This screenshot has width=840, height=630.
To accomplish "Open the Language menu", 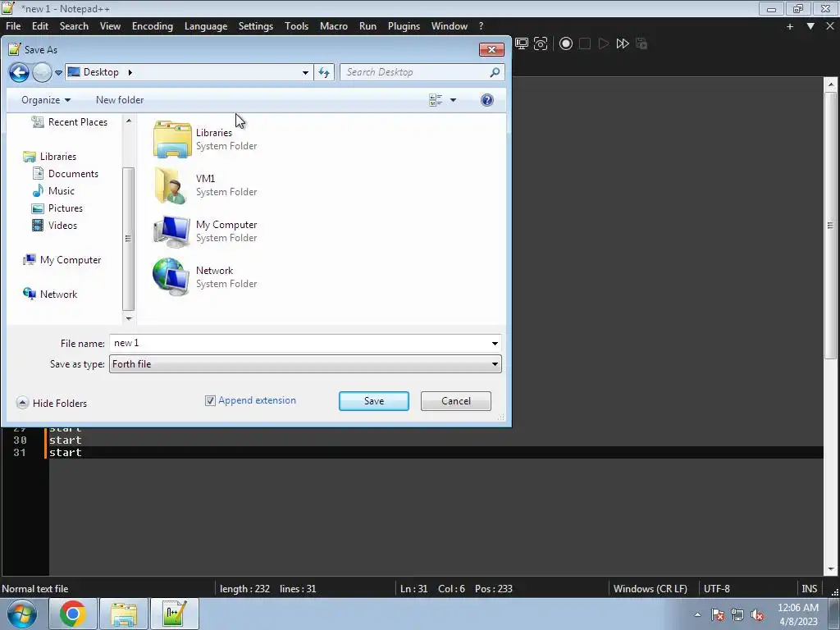I will [x=206, y=26].
